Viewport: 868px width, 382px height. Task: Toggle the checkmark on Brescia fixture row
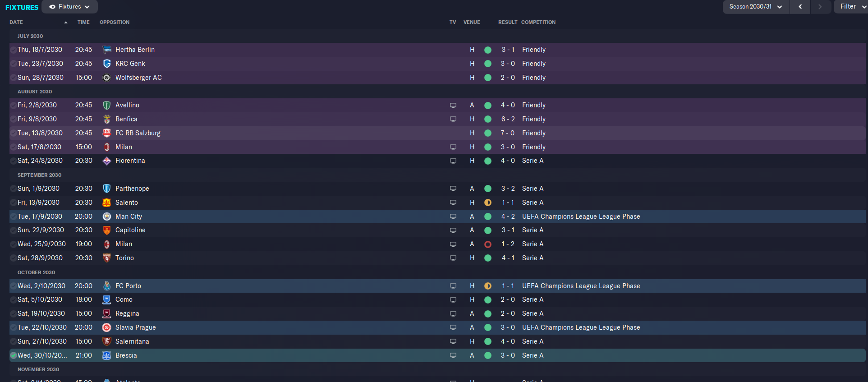pyautogui.click(x=14, y=355)
